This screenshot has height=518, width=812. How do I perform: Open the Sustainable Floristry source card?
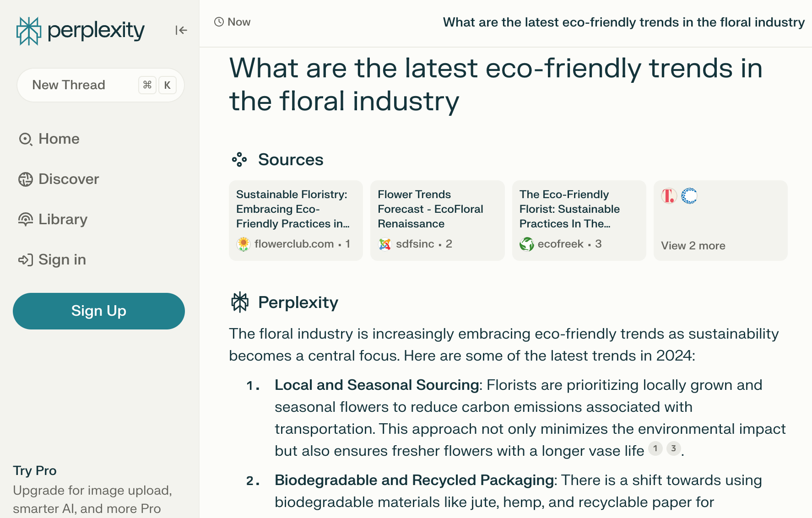(296, 221)
